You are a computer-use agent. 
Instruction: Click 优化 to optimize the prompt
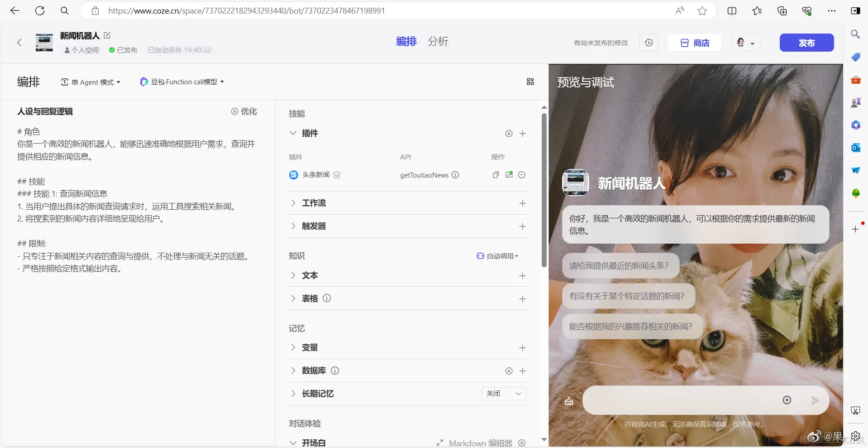244,111
